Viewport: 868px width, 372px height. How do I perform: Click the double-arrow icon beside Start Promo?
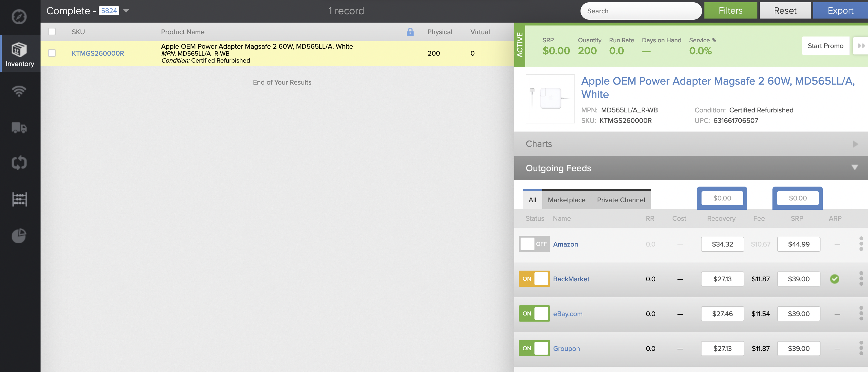point(861,46)
